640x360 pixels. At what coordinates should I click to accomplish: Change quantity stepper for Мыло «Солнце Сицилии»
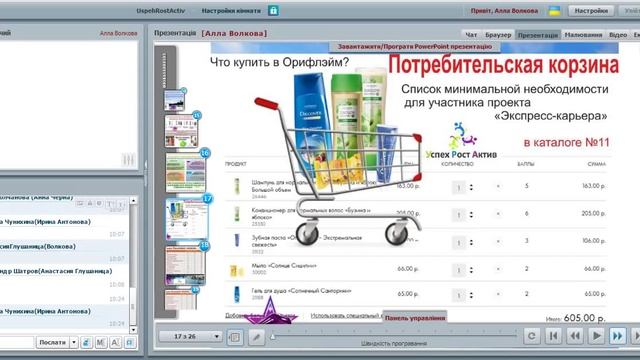pyautogui.click(x=471, y=270)
